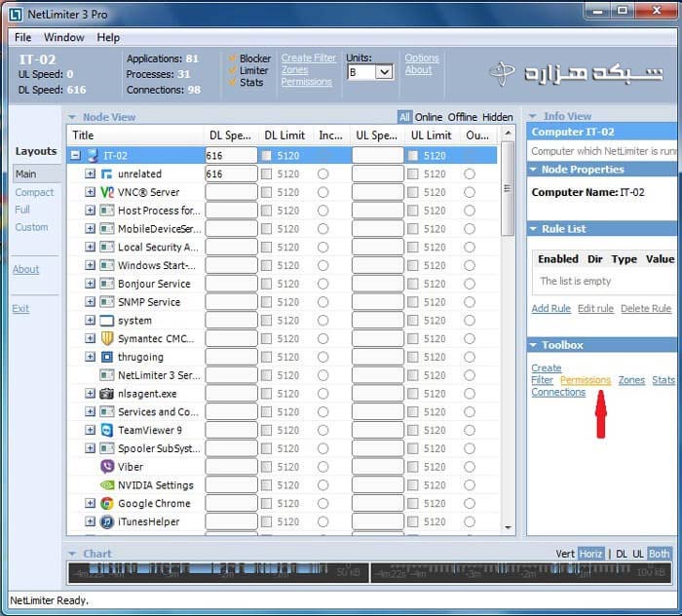682x616 pixels.
Task: Click scroll down arrow in Node View
Action: (x=508, y=527)
